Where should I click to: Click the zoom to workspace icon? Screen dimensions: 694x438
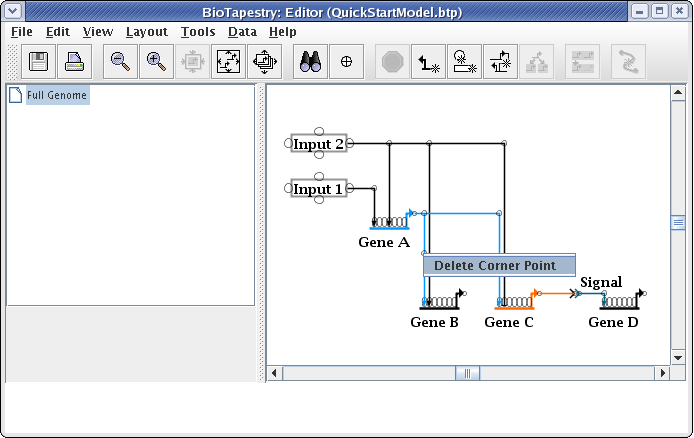pyautogui.click(x=265, y=62)
